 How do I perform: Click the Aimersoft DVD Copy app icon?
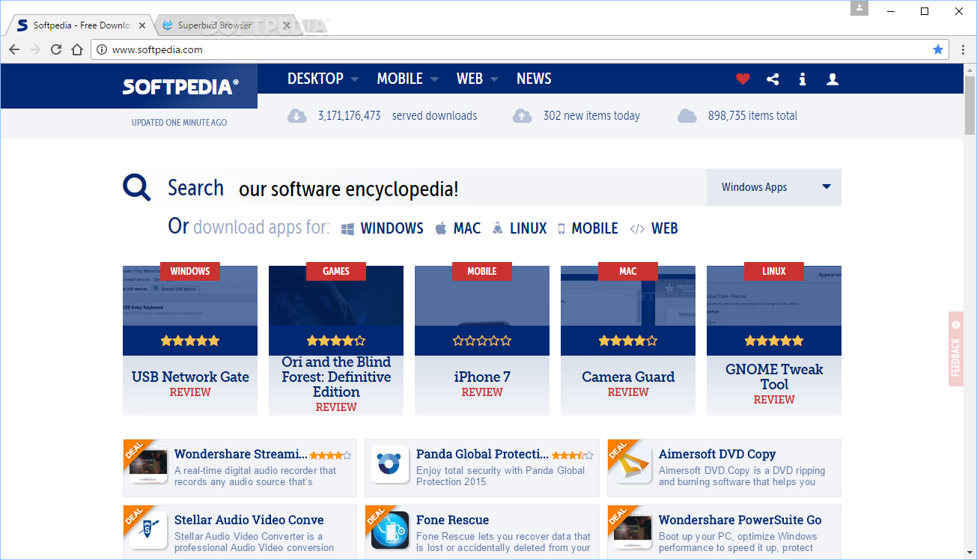[632, 464]
